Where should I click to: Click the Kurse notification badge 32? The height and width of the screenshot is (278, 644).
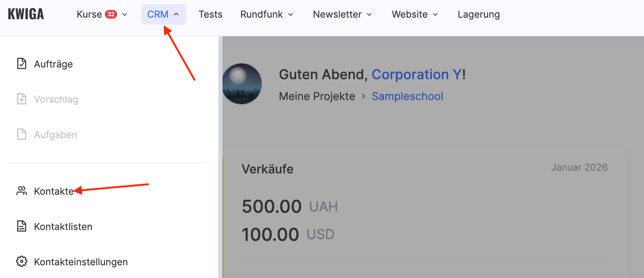[x=111, y=14]
